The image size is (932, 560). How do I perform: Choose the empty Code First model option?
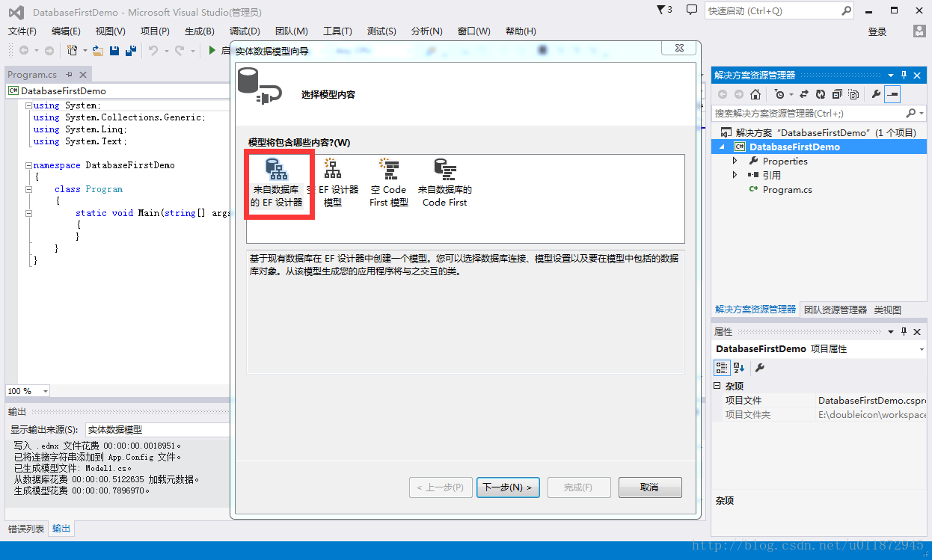coord(389,183)
